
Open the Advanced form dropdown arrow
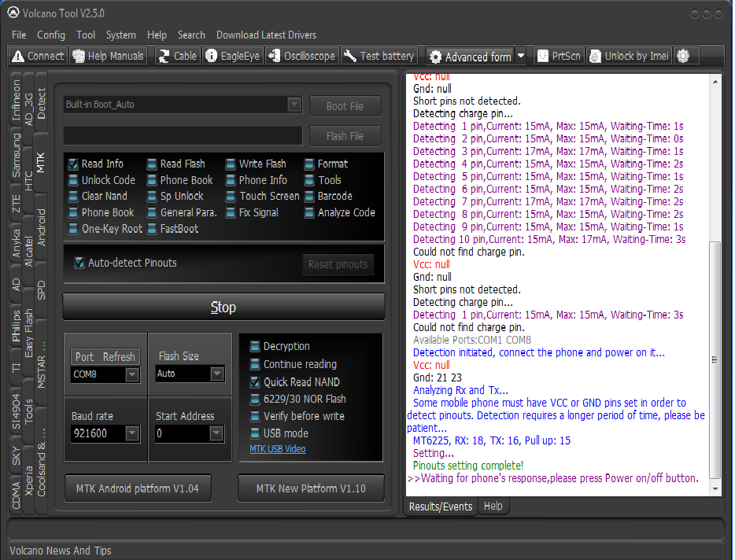[521, 56]
